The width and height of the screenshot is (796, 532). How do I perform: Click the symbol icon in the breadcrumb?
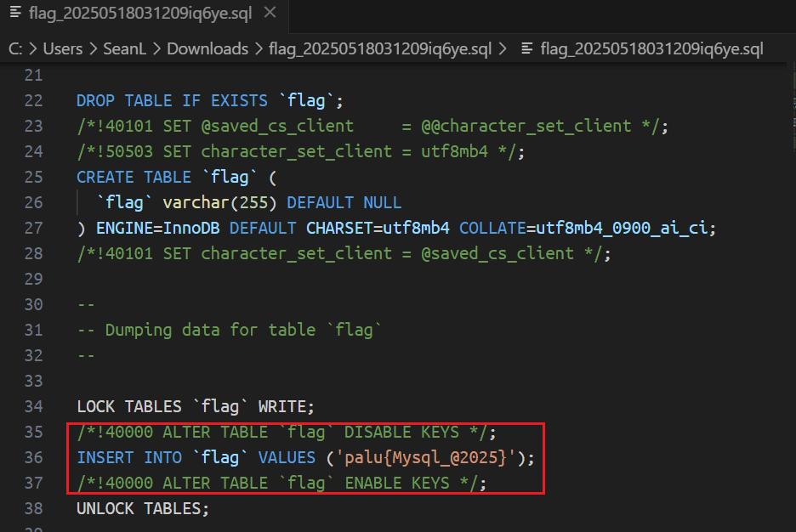pos(528,49)
